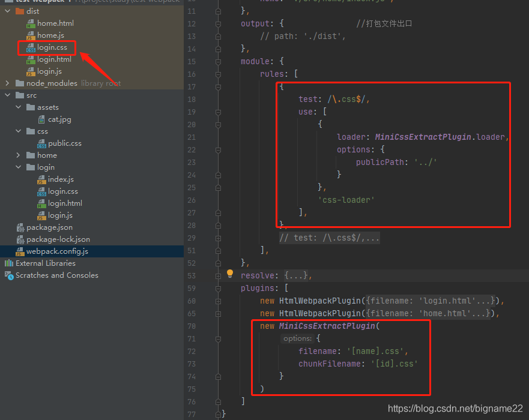Click the assets folder icon

pyautogui.click(x=31, y=107)
